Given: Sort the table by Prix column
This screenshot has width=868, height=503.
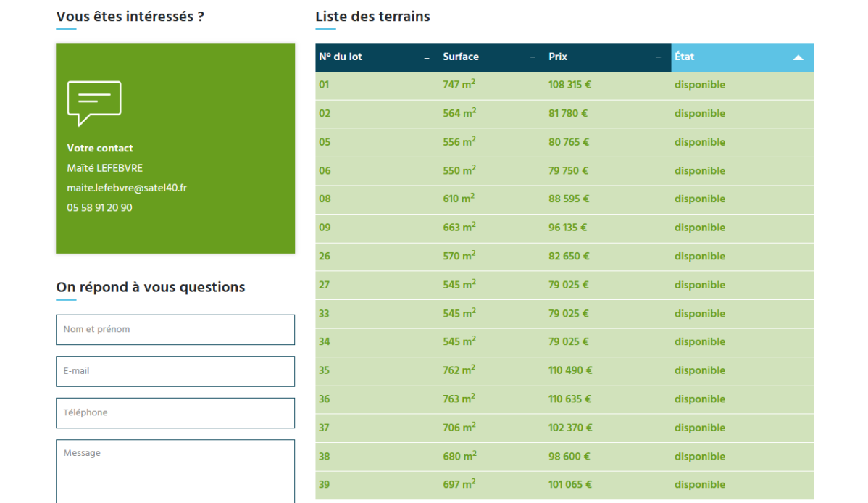Looking at the screenshot, I should tap(606, 57).
